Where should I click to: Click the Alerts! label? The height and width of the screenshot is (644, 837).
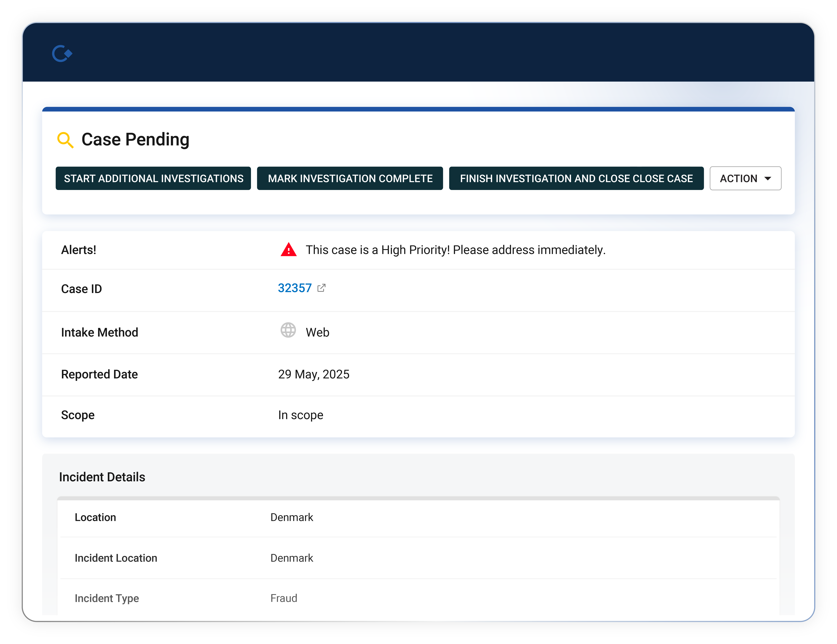tap(79, 250)
